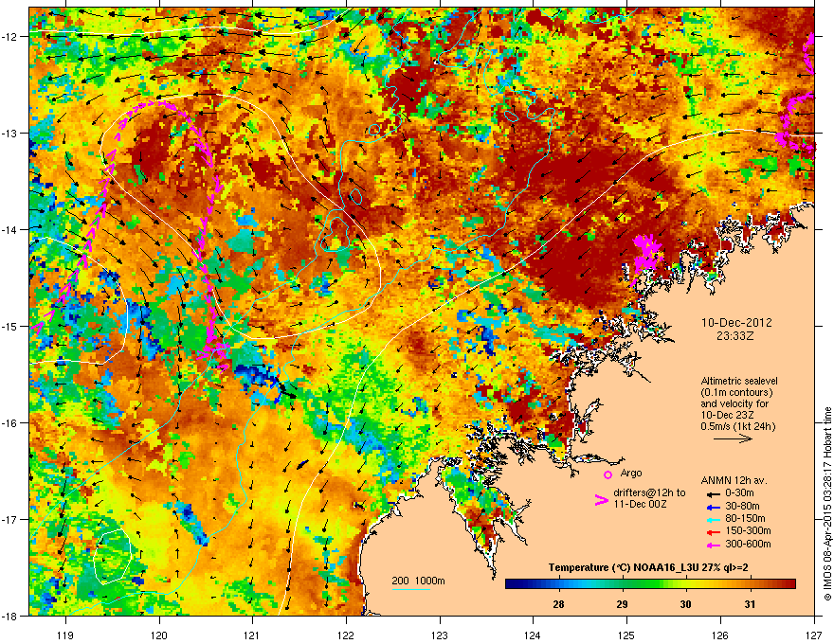This screenshot has width=834, height=644.
Task: Click the '150-300m' depth label
Action: [748, 530]
